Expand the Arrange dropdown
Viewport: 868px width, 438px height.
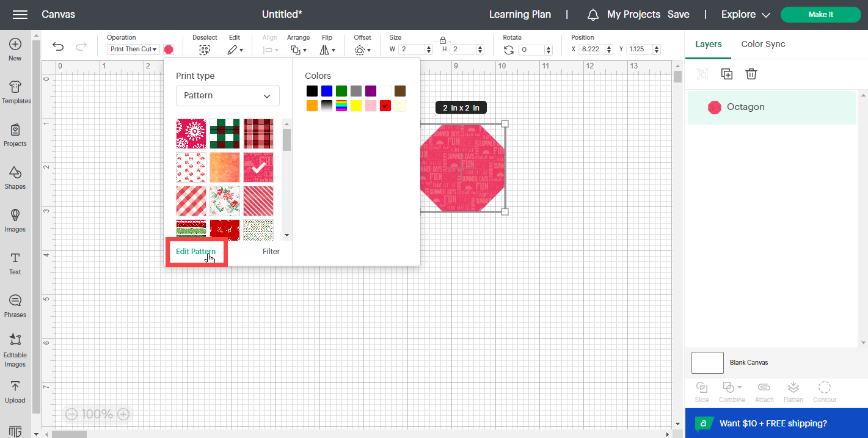tap(299, 50)
